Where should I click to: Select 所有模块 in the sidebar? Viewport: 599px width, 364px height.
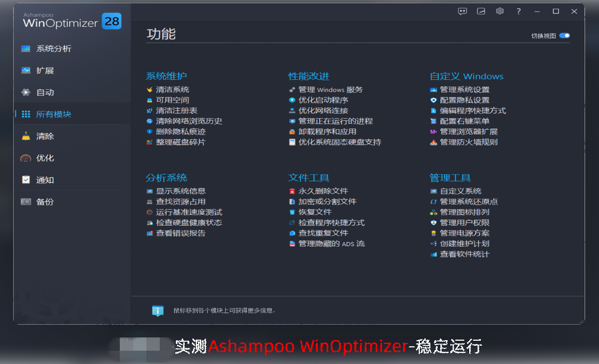53,114
